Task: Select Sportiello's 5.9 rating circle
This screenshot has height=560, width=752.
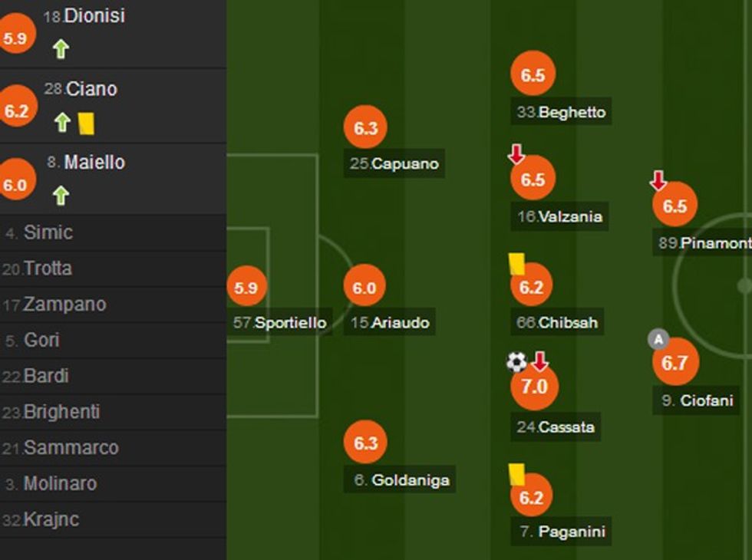Action: 246,288
